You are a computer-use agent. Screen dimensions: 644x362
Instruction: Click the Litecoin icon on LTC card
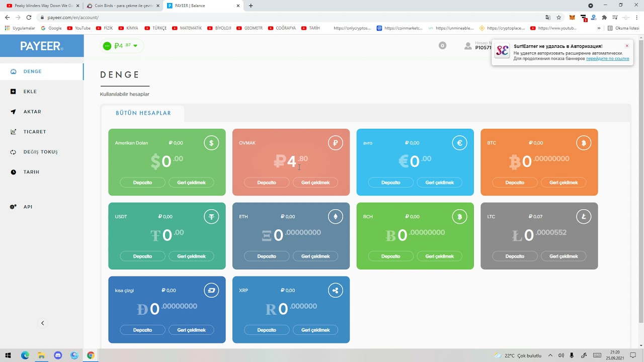tap(584, 217)
